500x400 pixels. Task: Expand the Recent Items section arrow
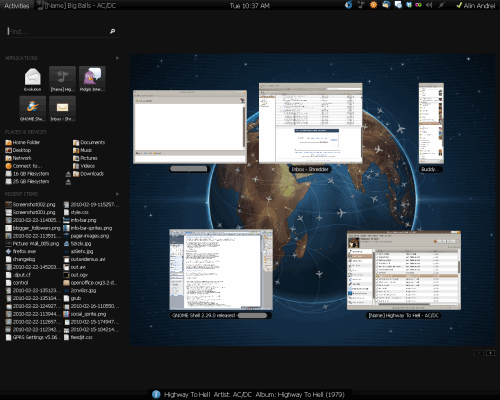pos(117,194)
